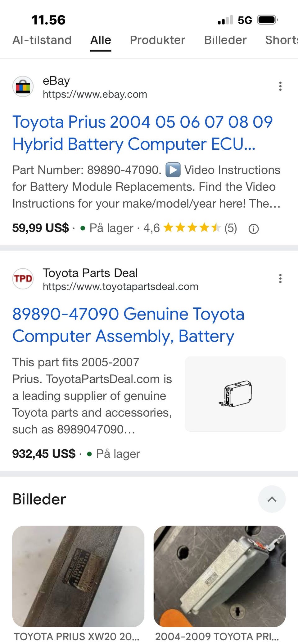
Task: Open Toyota Prius Hybrid Battery Computer ECU link
Action: coord(142,133)
